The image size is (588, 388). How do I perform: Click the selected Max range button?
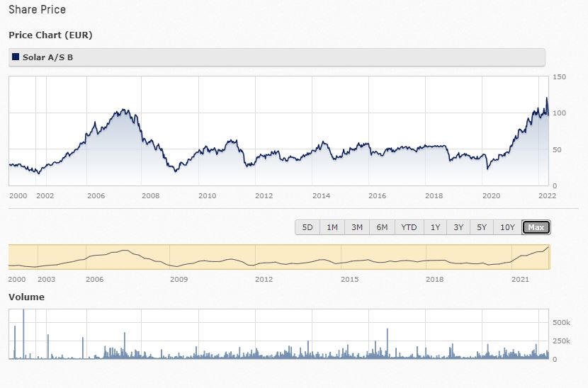[536, 227]
